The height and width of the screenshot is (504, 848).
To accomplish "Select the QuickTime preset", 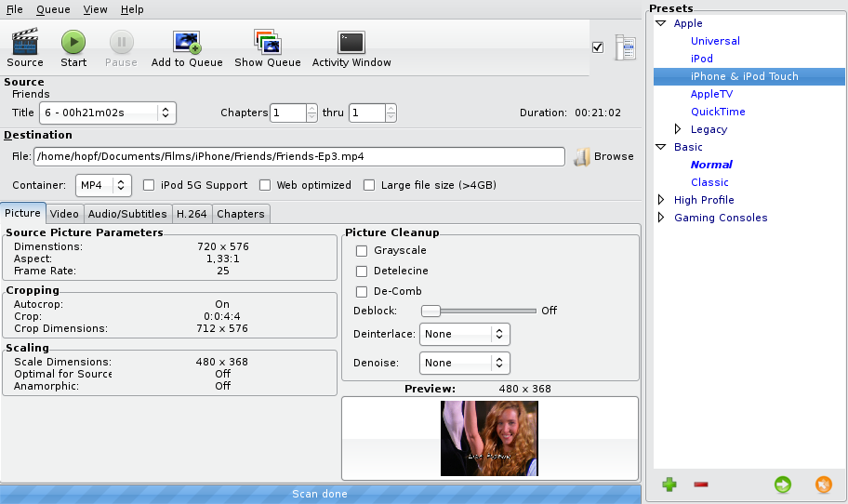I will (x=718, y=112).
